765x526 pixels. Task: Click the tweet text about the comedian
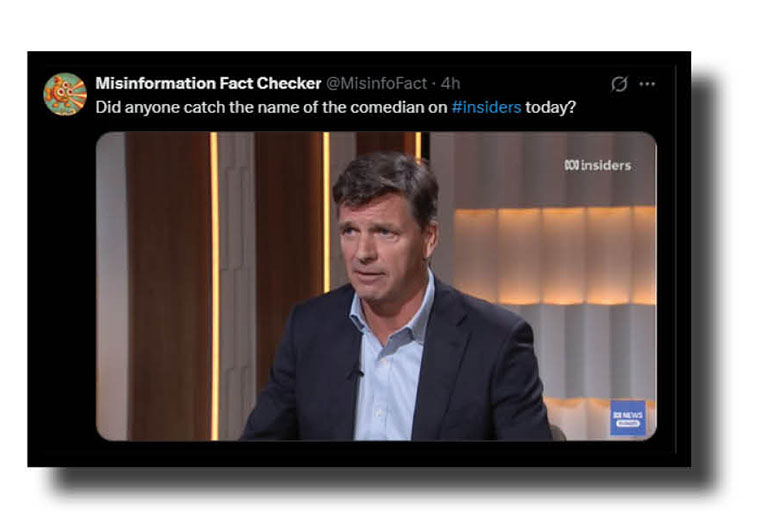(336, 107)
